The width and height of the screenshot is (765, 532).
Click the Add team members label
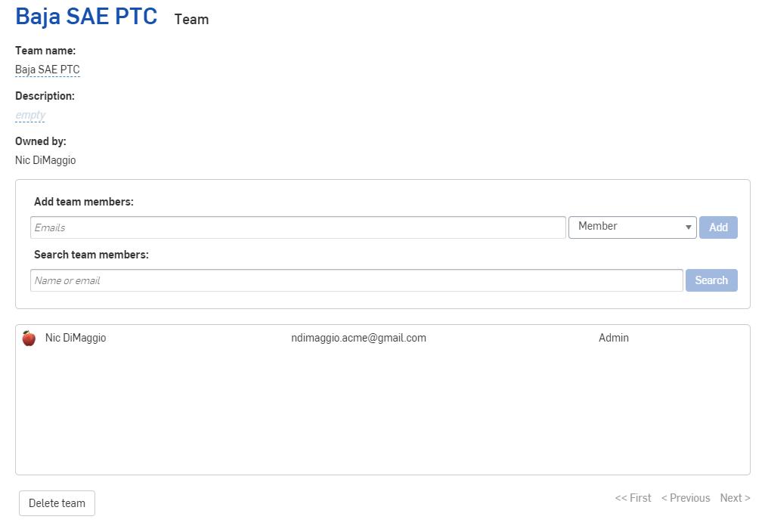coord(83,202)
